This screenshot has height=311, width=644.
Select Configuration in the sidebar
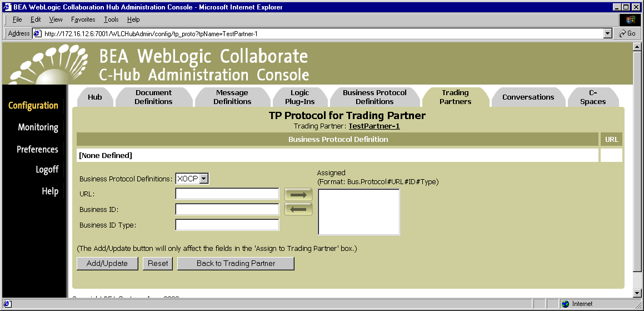tap(33, 105)
